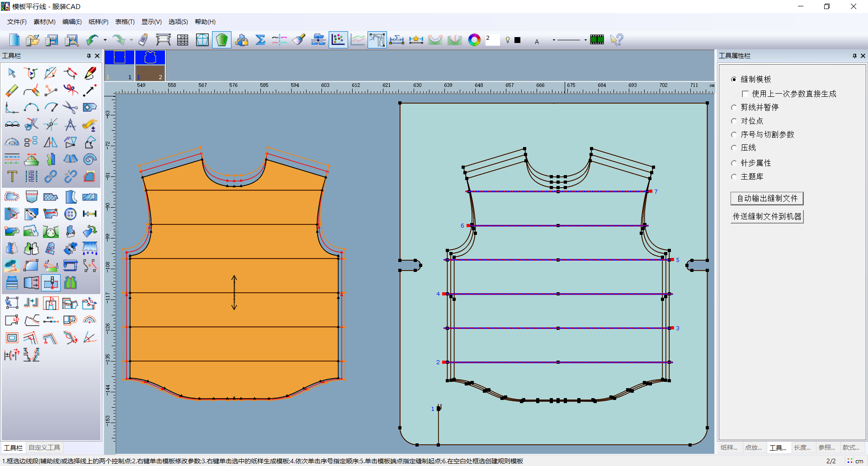Click the blue sigma summation icon
Image resolution: width=868 pixels, height=466 pixels.
260,40
